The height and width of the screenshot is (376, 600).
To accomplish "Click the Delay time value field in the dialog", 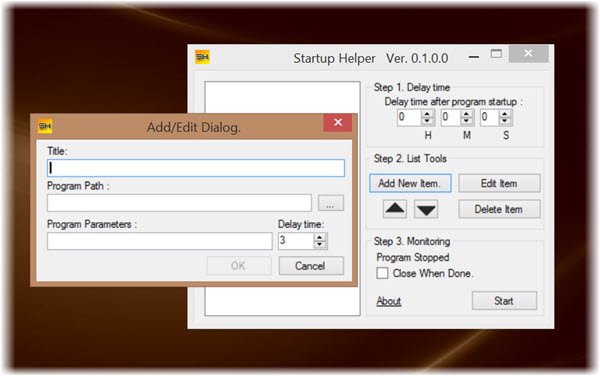I will 296,241.
